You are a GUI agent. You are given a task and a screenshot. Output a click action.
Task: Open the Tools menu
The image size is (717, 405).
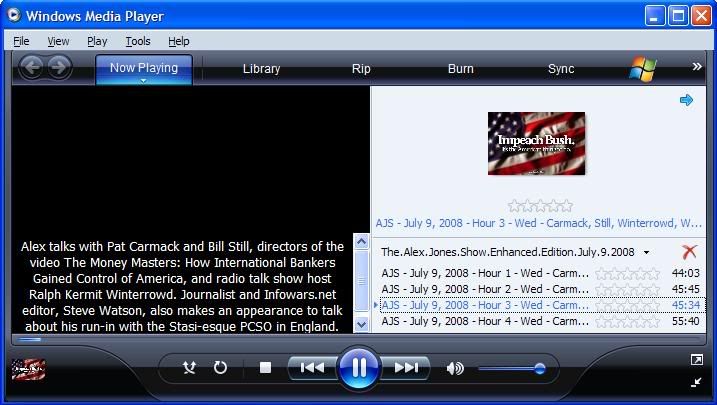tap(138, 41)
